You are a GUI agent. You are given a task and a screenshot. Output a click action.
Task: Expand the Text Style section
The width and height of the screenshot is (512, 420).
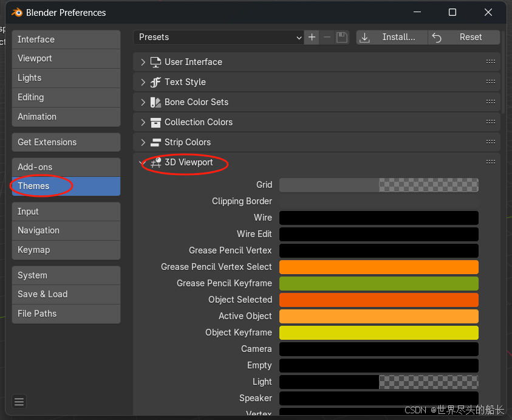[143, 82]
